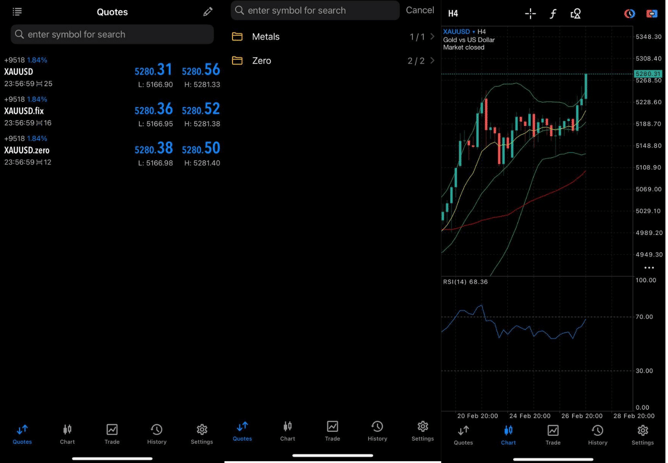
Task: Tap the pencil edit icon in Quotes header
Action: (x=207, y=12)
